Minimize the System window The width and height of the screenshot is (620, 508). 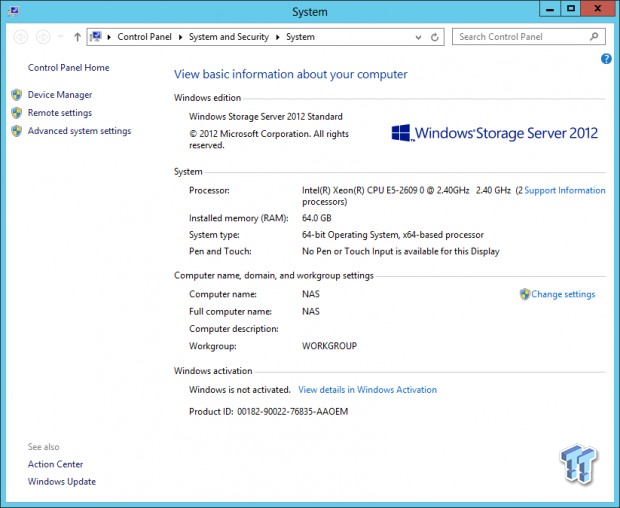[x=550, y=9]
